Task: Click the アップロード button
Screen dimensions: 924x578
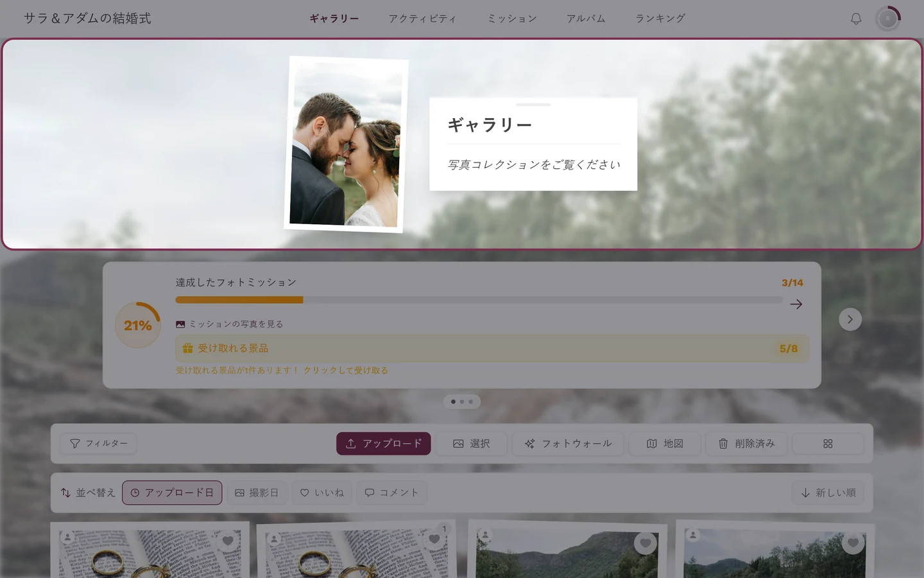Action: [384, 444]
